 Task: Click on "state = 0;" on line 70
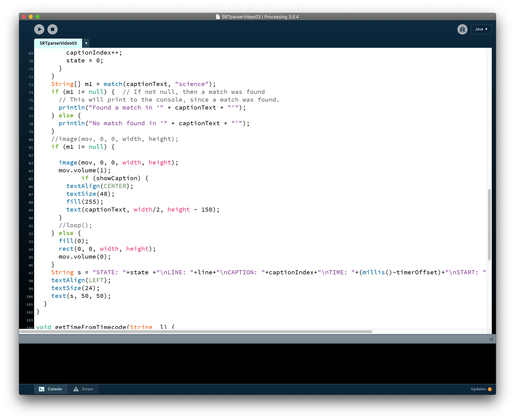[x=85, y=61]
